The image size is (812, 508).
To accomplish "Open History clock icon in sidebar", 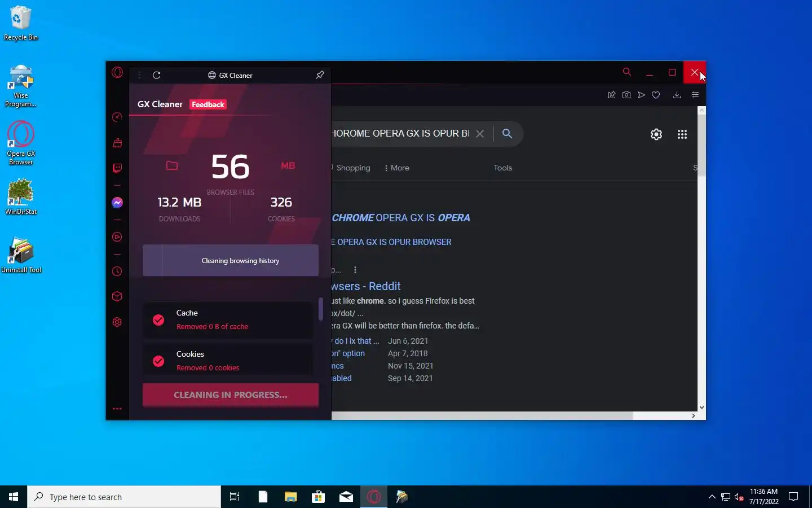I will (x=117, y=271).
